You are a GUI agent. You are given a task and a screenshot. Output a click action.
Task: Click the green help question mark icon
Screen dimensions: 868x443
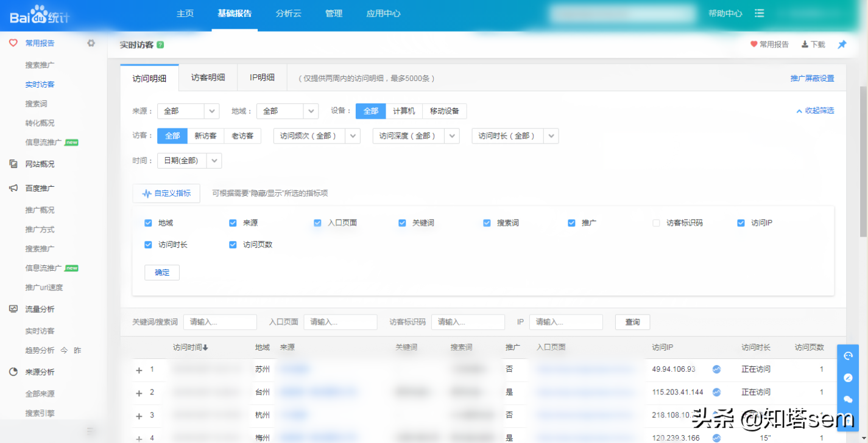pos(160,45)
